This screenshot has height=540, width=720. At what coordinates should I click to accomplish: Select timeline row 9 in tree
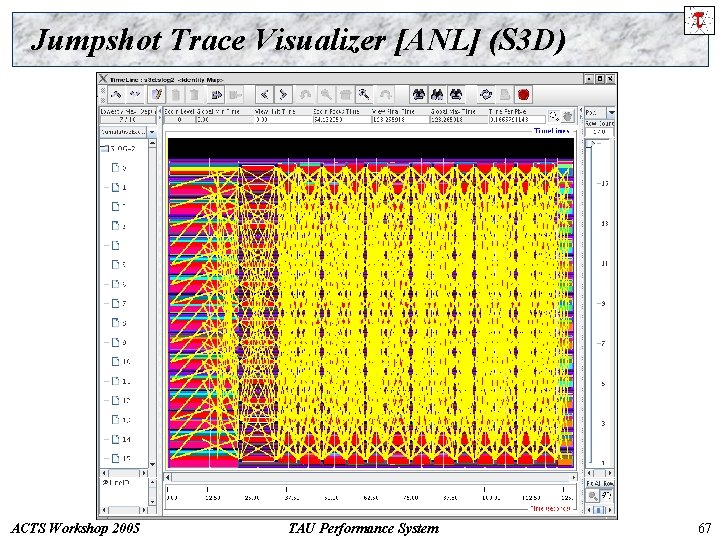pos(119,342)
